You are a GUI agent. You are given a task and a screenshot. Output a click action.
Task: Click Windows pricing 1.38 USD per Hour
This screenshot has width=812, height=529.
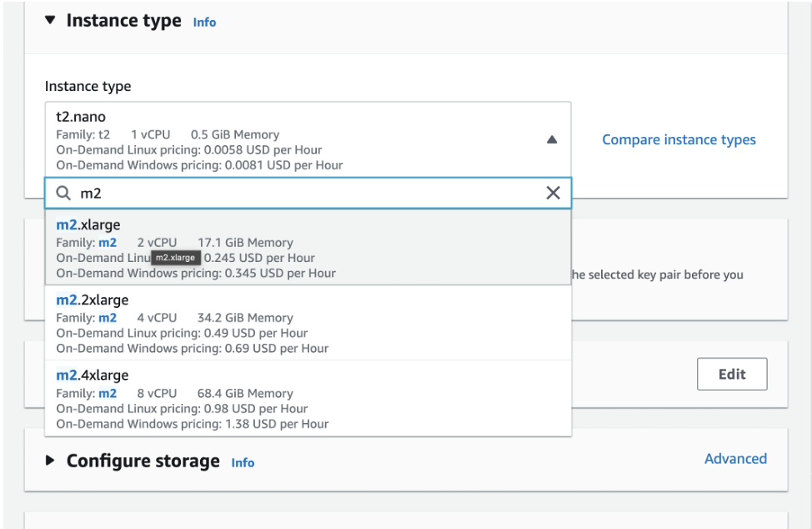pyautogui.click(x=192, y=424)
